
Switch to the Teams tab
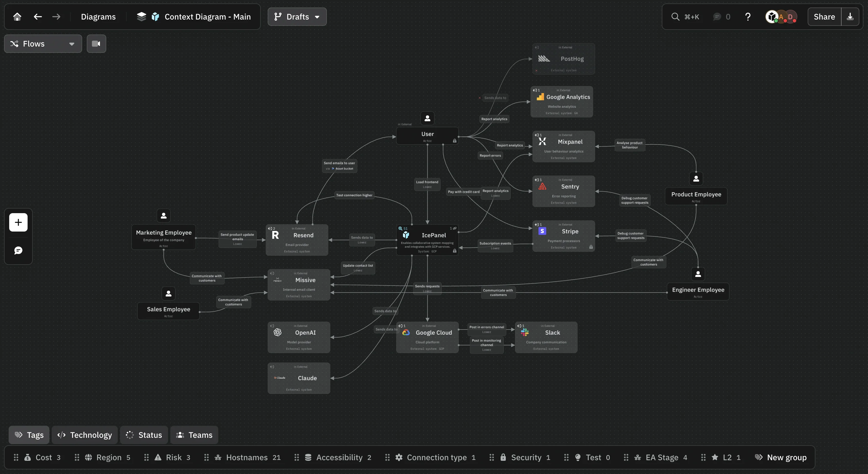[x=194, y=435]
